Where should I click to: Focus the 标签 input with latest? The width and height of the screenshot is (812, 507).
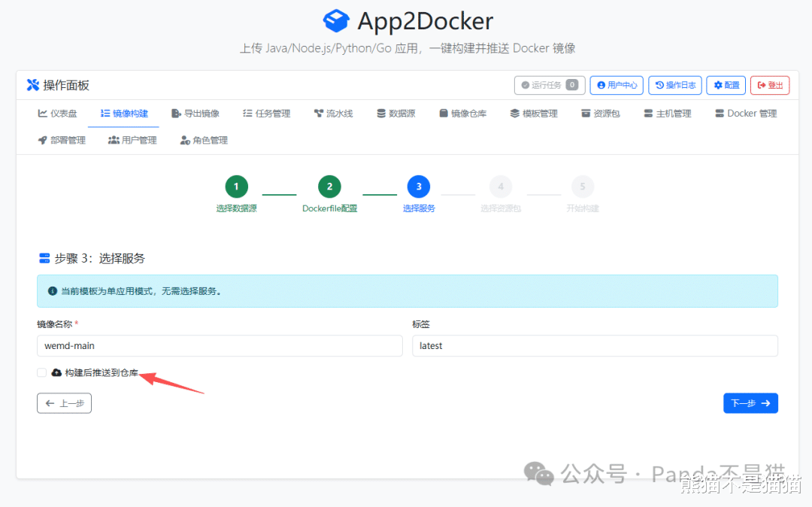[x=595, y=346]
